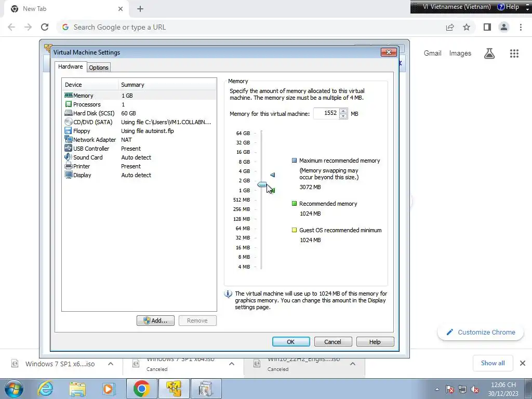This screenshot has width=532, height=399.
Task: Open Gmail link
Action: [432, 54]
